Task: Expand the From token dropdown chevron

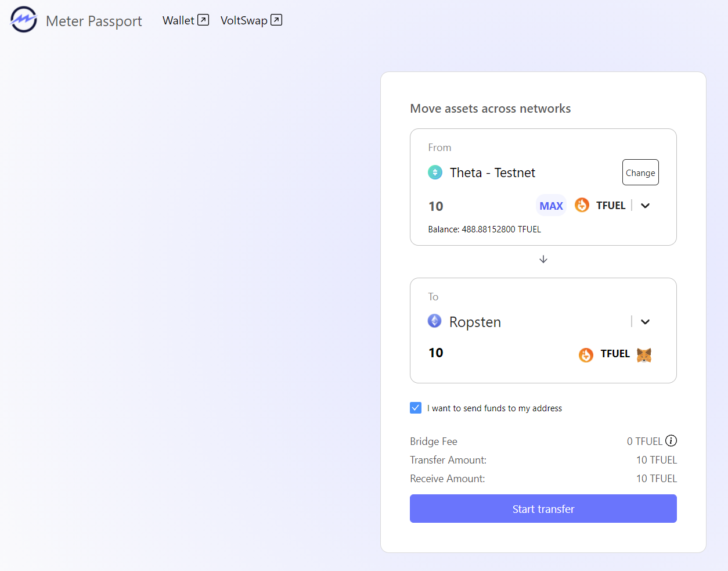Action: (x=645, y=206)
